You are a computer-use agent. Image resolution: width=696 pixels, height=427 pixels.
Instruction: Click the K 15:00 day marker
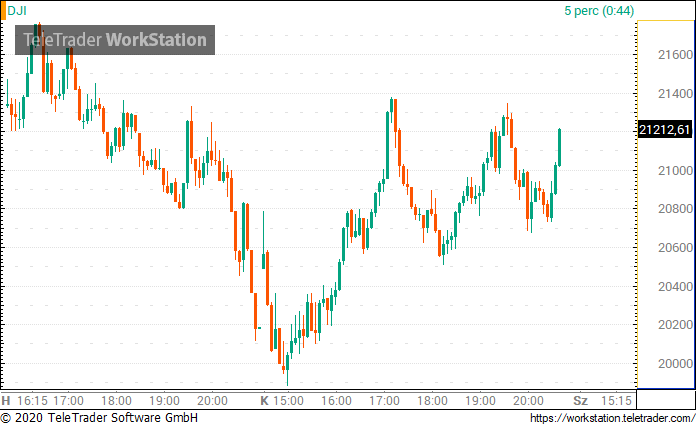(282, 401)
